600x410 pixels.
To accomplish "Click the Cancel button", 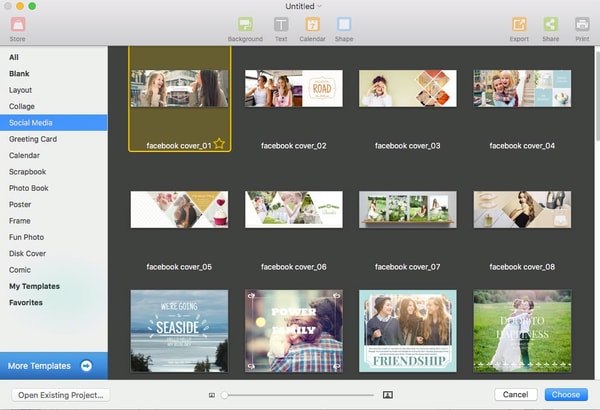I will 515,395.
